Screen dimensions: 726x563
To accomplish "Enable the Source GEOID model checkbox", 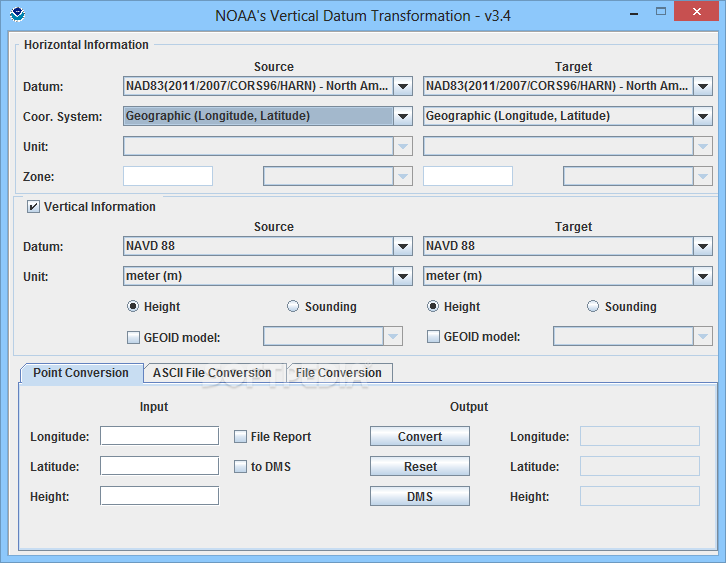I will point(133,338).
